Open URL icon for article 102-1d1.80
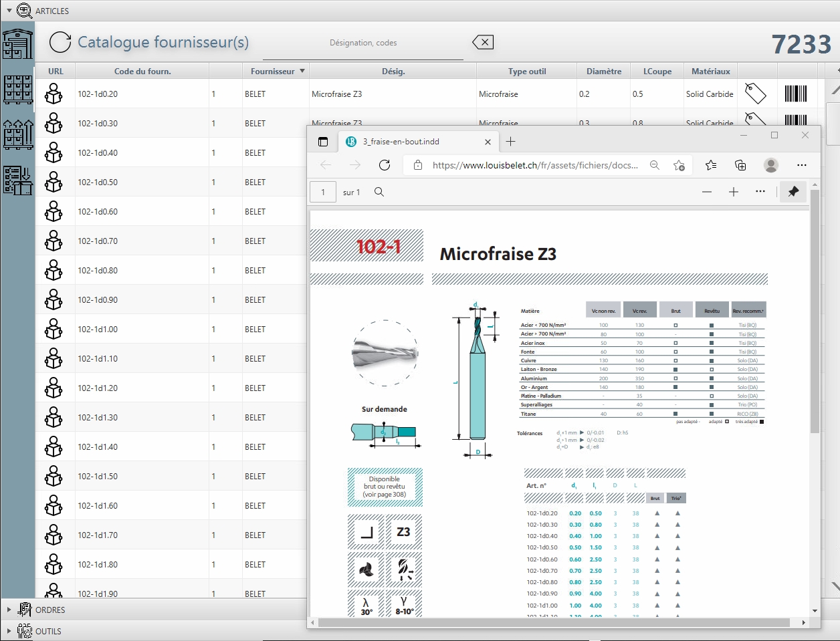Viewport: 840px width, 641px height. [54, 565]
